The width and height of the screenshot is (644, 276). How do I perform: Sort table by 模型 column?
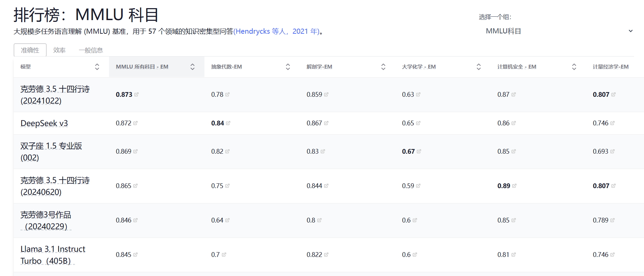97,67
